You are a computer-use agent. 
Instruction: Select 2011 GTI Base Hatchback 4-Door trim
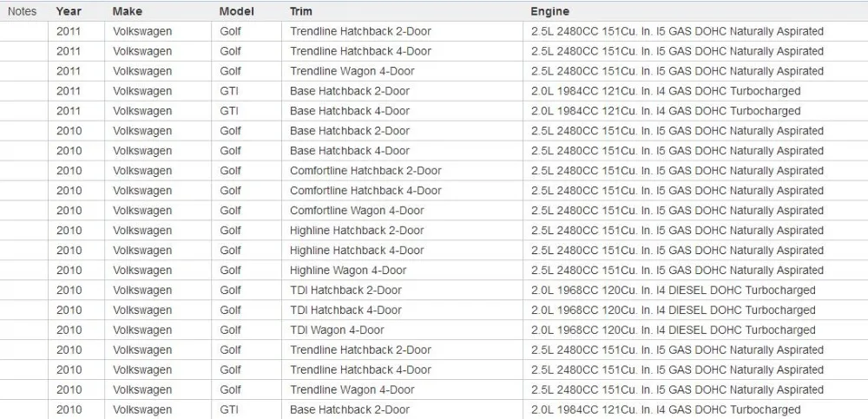coord(350,111)
